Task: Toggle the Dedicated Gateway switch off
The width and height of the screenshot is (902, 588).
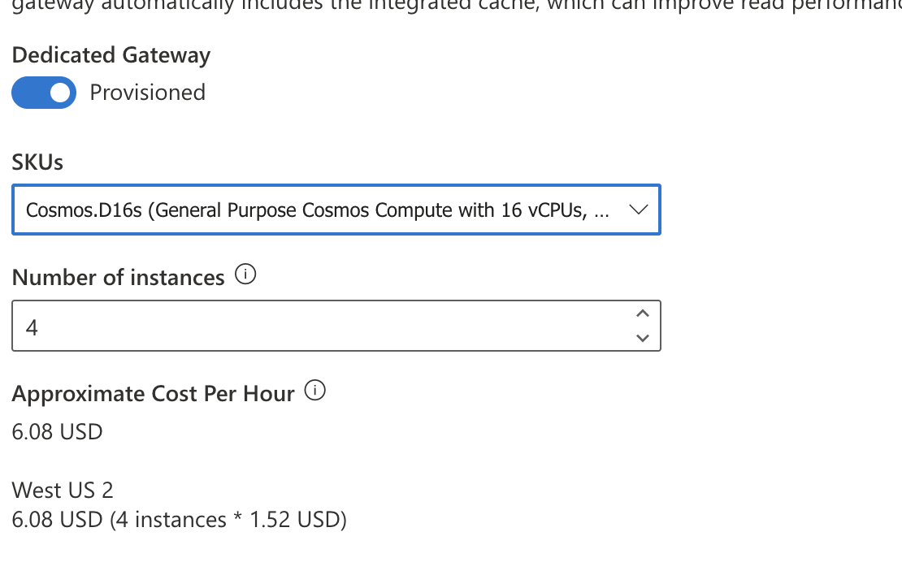Action: [43, 93]
